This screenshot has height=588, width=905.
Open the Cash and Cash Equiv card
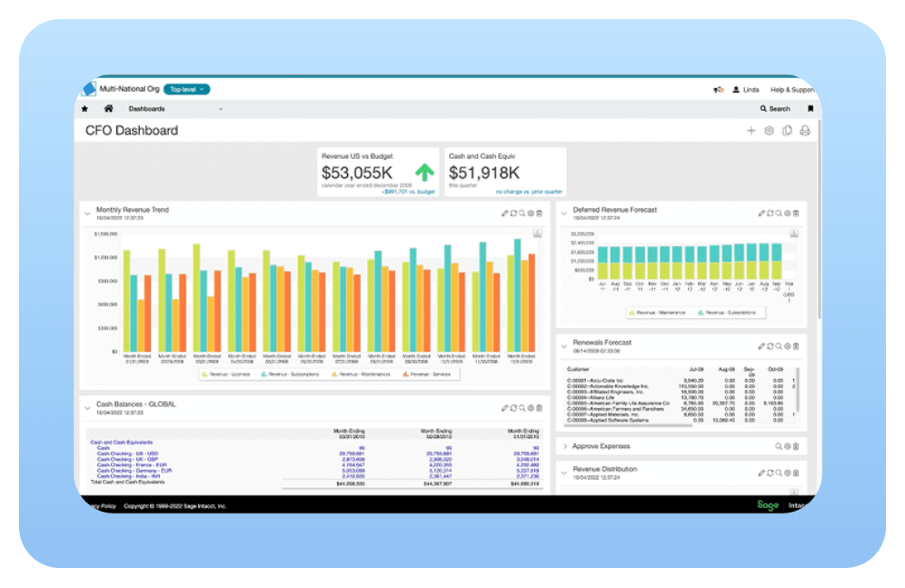click(505, 172)
